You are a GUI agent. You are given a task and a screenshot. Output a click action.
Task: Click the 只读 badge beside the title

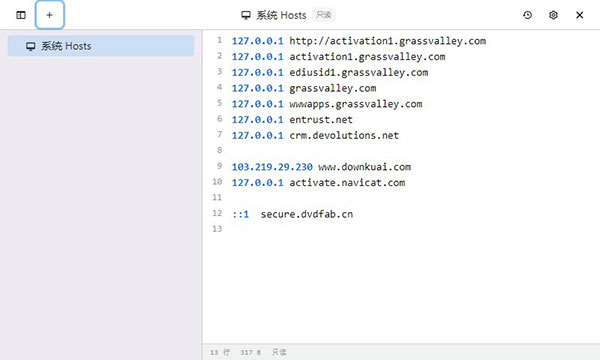point(324,15)
